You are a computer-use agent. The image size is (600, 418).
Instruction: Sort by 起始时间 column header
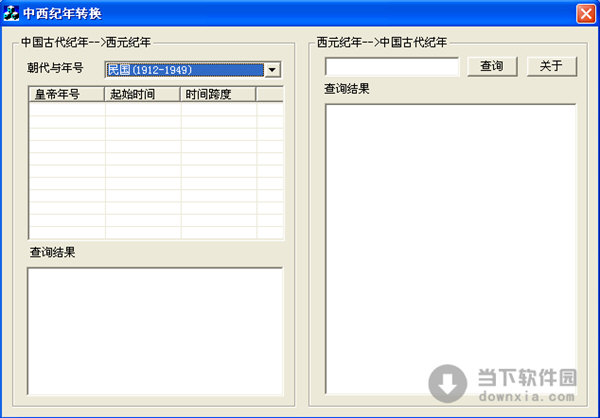(x=142, y=94)
